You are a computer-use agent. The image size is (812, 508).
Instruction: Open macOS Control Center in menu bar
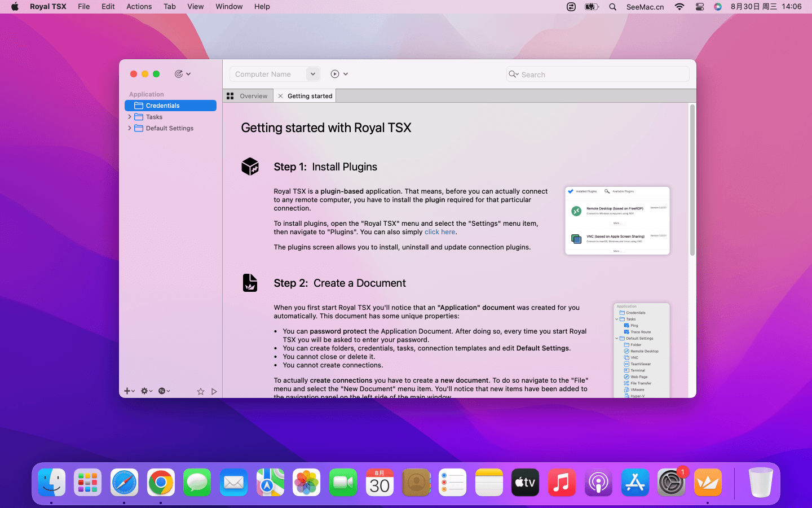(x=699, y=7)
